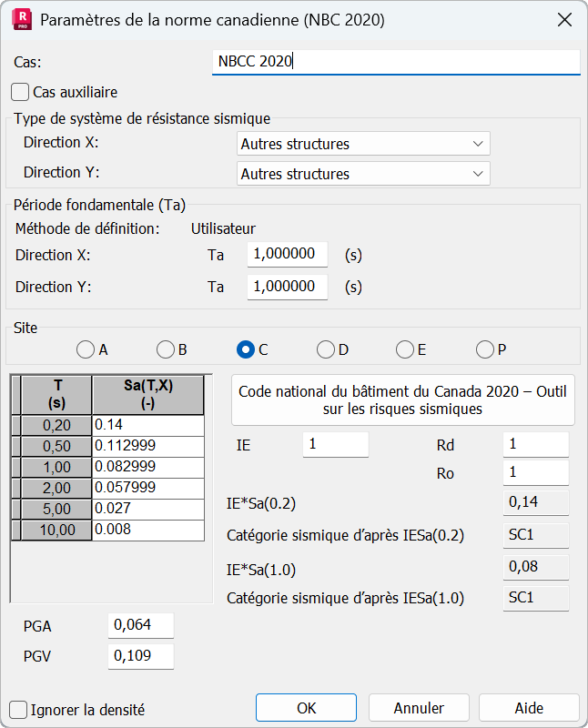Click the PGA input field
588x728 pixels.
coord(141,625)
